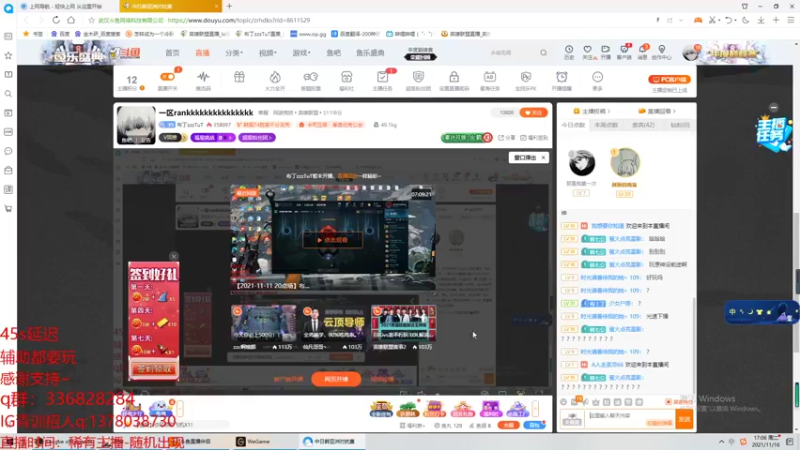Image resolution: width=800 pixels, height=450 pixels.
Task: Open the 云顶导师 recommended stream thumbnail
Action: coord(332,323)
